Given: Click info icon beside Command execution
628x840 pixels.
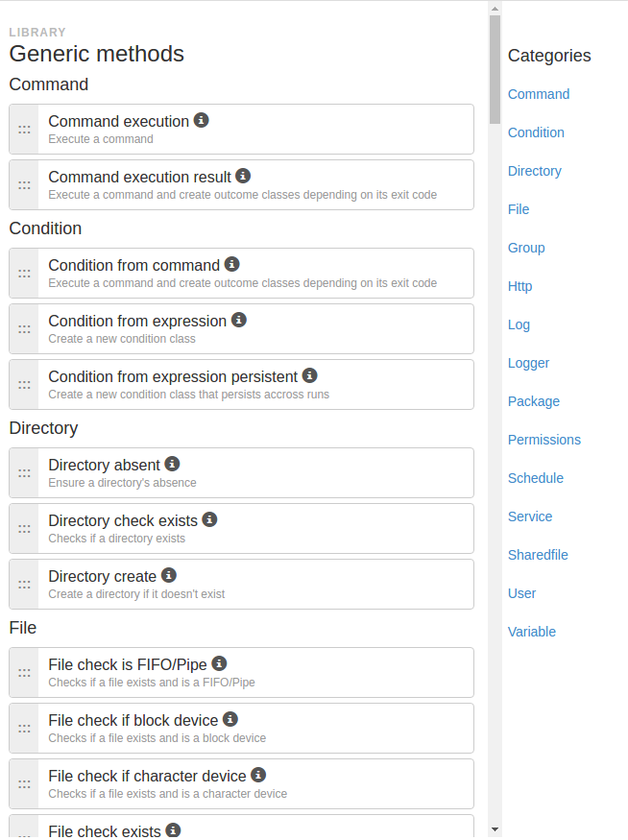Looking at the screenshot, I should click(201, 121).
